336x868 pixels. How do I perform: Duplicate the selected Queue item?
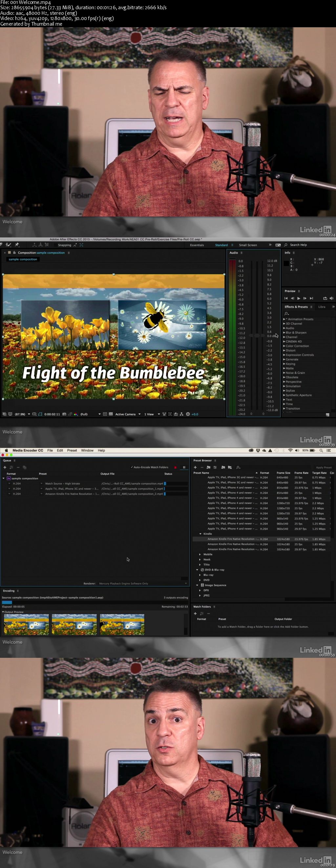point(25,467)
